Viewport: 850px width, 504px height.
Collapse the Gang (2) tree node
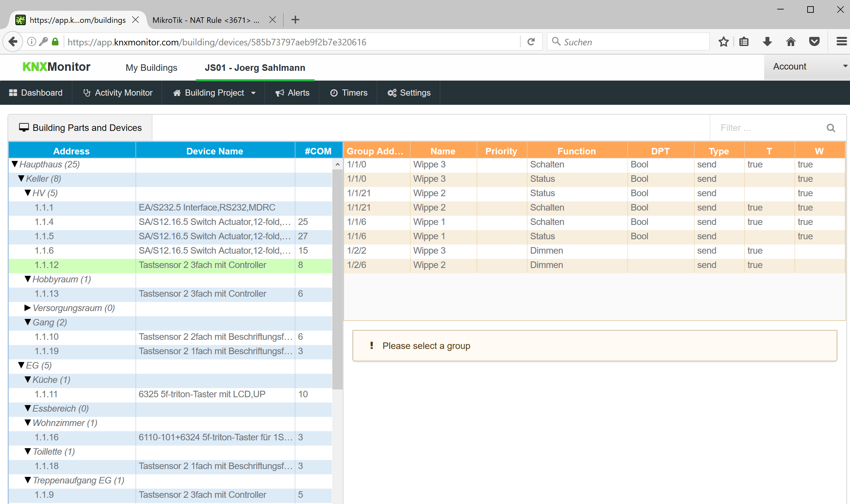click(28, 322)
